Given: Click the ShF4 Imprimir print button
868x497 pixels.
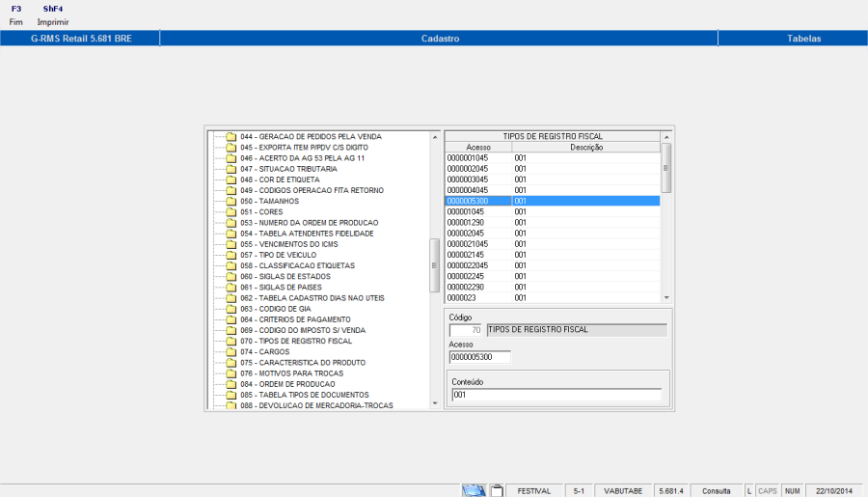Looking at the screenshot, I should (53, 15).
